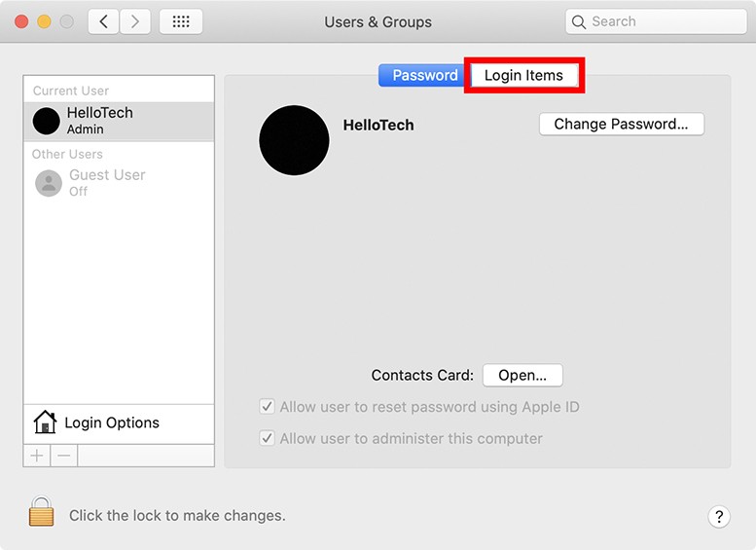
Task: Open the Contacts Card
Action: click(522, 375)
